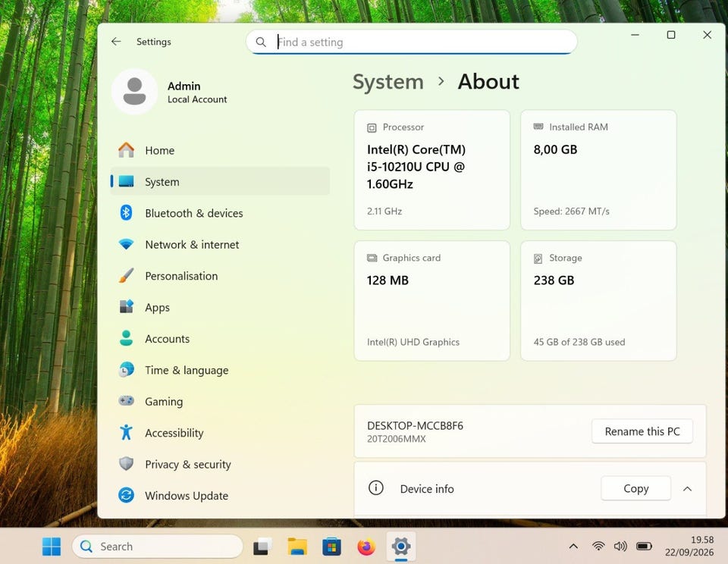
Task: Focus the Find a setting search box
Action: (411, 42)
